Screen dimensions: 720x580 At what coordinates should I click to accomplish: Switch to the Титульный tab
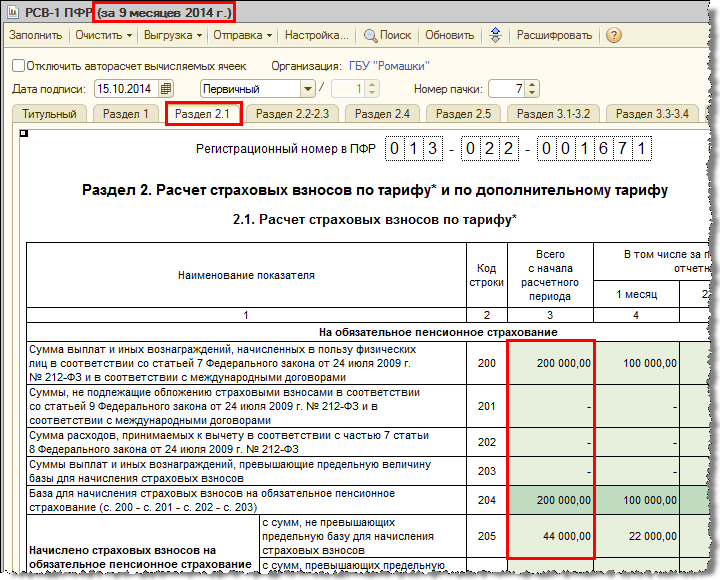(49, 114)
